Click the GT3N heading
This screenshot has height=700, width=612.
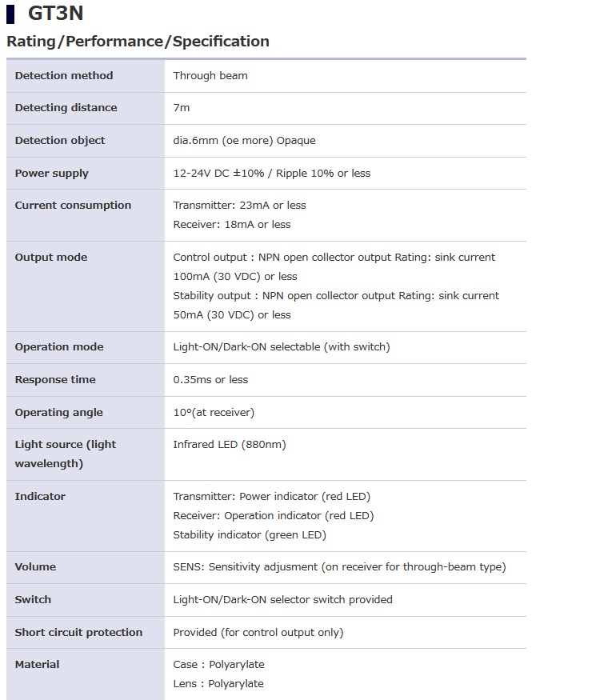pyautogui.click(x=55, y=14)
